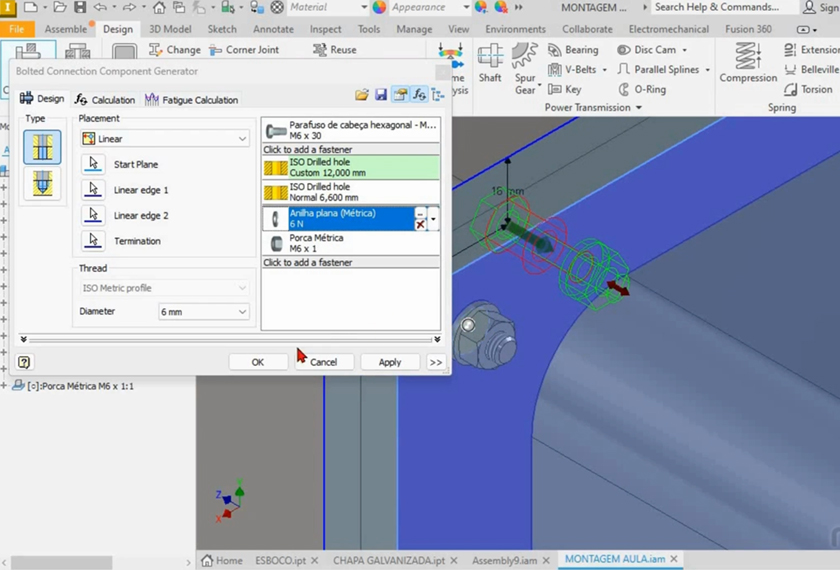Click the Termination selector arrow button
Viewport: 840px width, 570px height.
(93, 241)
